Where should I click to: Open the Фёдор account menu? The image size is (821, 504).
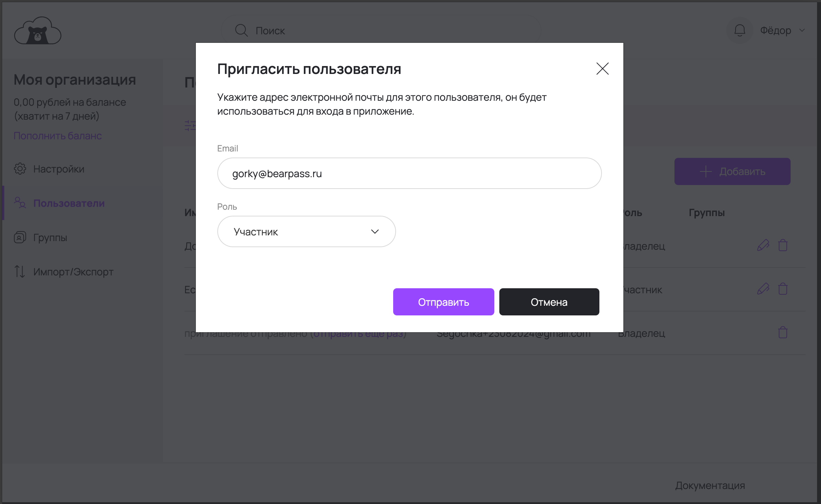782,30
